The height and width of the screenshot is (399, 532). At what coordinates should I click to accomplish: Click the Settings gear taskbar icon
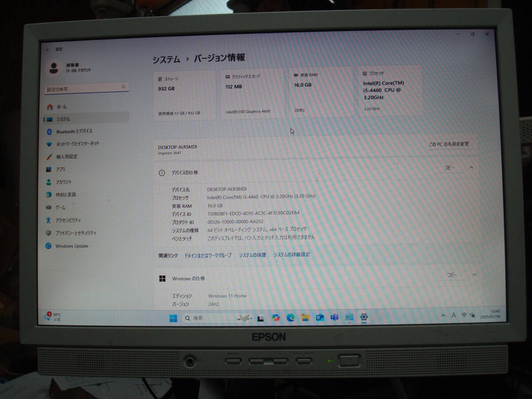tap(364, 317)
